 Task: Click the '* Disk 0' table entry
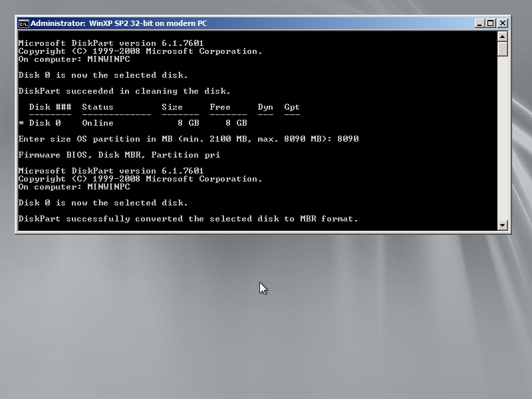click(x=39, y=123)
